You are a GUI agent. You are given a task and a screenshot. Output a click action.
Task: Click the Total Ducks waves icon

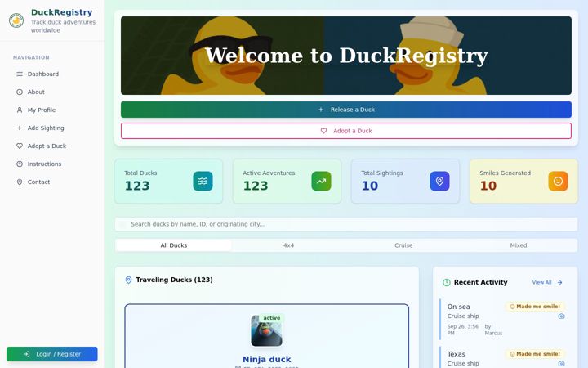pyautogui.click(x=203, y=182)
